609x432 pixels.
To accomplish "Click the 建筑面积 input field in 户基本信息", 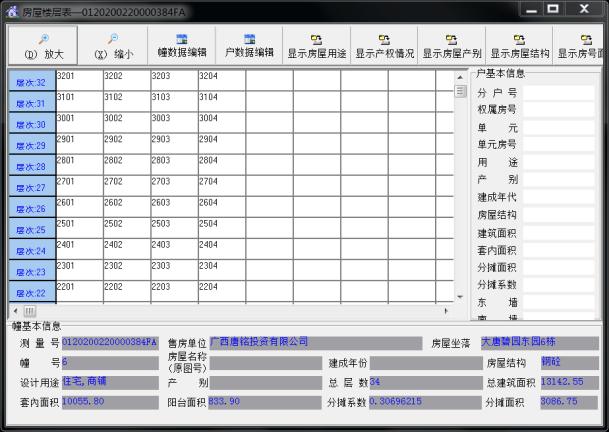I will click(559, 233).
